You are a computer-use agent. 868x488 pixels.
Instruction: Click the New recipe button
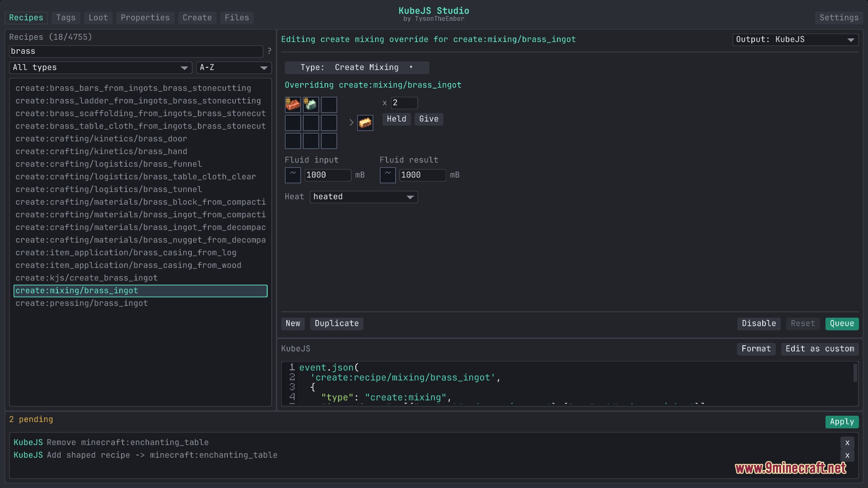click(x=293, y=324)
